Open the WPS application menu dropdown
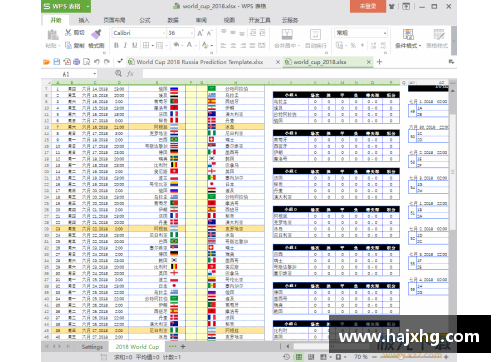This screenshot has height=362, width=500. (x=88, y=6)
